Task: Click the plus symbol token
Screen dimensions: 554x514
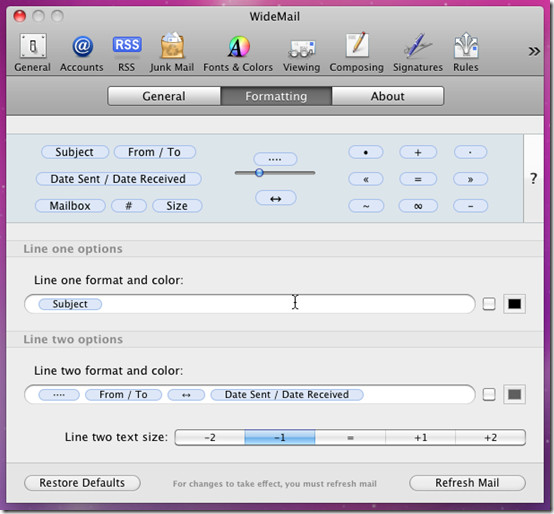Action: pyautogui.click(x=418, y=152)
